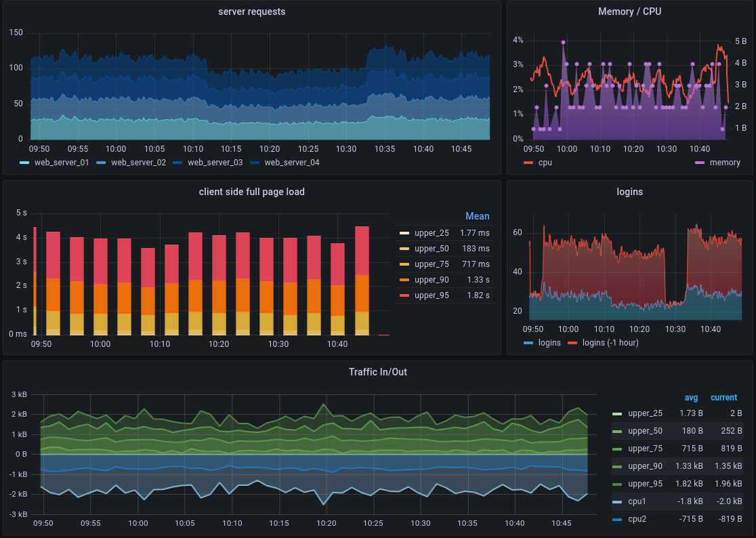Sort Traffic In/Out legend by current value

(723, 397)
